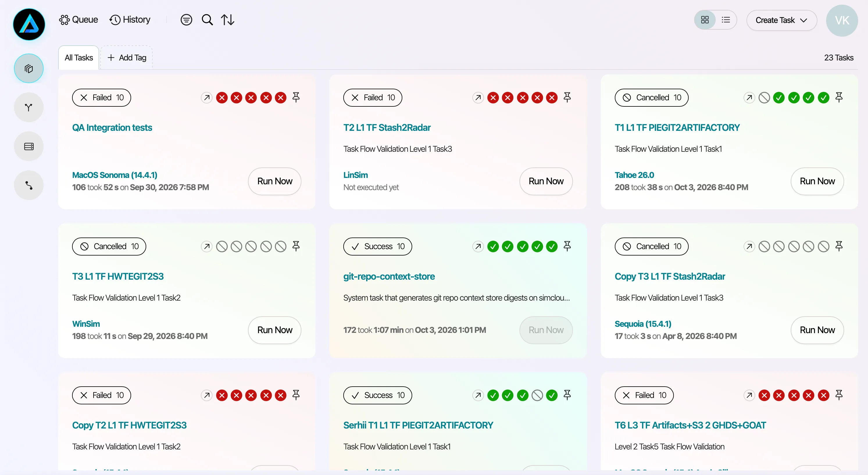This screenshot has width=868, height=475.
Task: Open the Sequoia (15.4.1) link on Copy T3 card
Action: pyautogui.click(x=643, y=324)
